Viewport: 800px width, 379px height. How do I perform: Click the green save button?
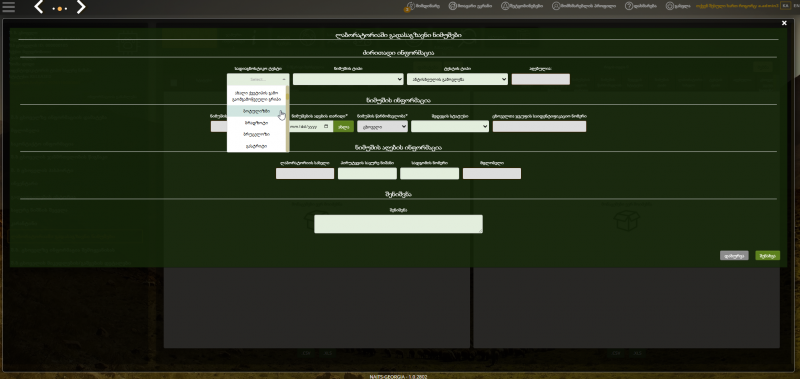tap(767, 256)
